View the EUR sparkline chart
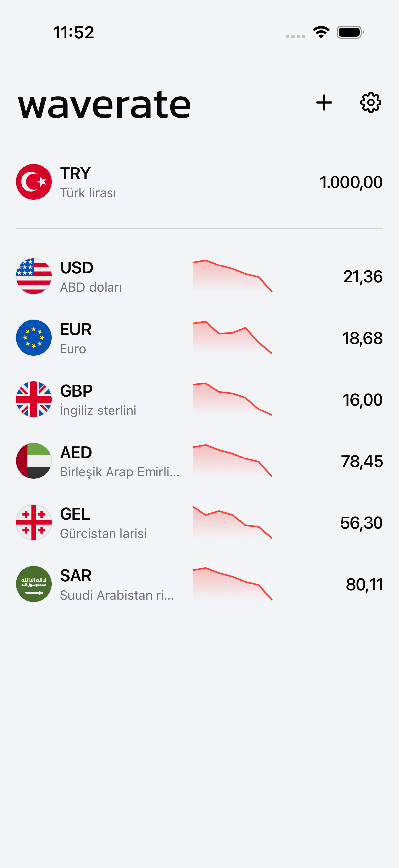Screen dimensions: 399x868 point(232,338)
